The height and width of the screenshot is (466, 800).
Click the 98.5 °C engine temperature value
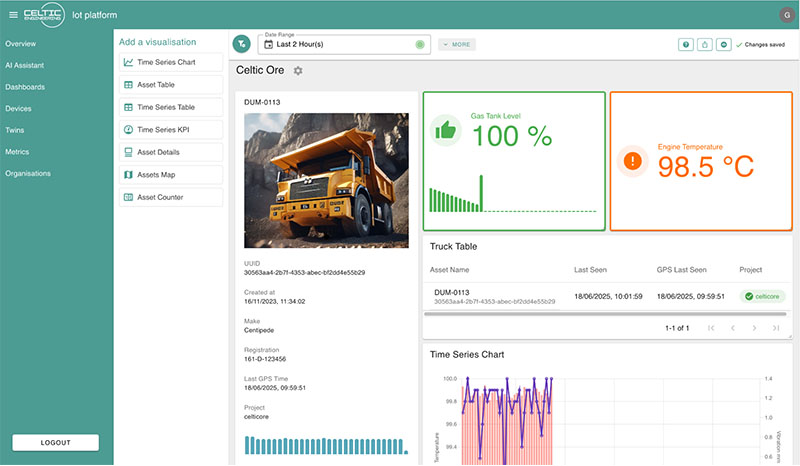pyautogui.click(x=706, y=166)
